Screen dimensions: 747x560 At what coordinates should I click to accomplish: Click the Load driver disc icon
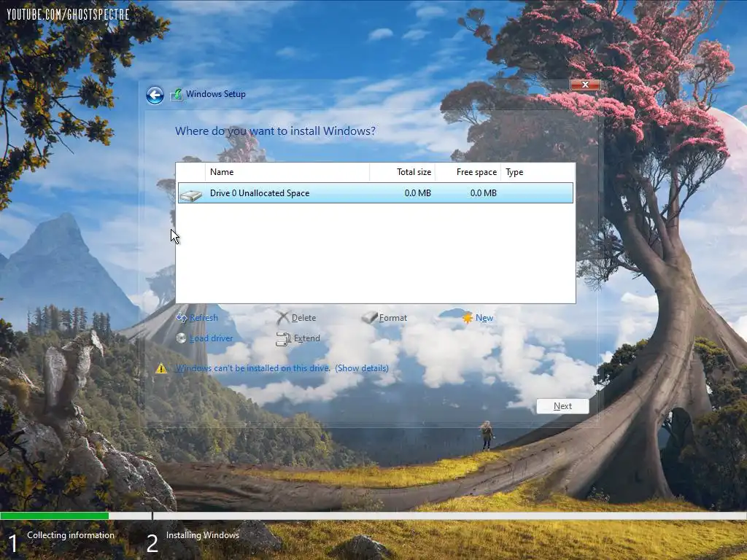[x=181, y=338]
